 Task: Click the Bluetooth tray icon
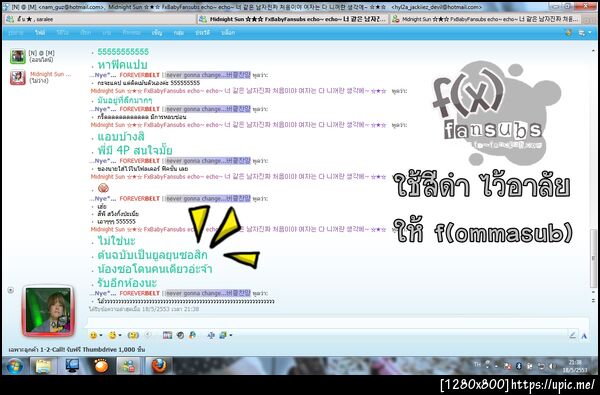pyautogui.click(x=519, y=366)
